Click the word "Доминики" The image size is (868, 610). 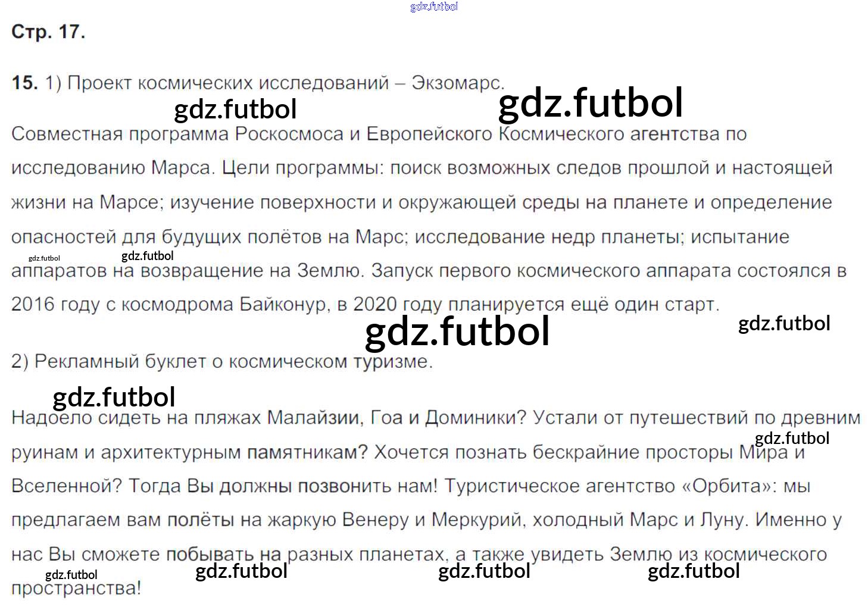(x=476, y=418)
